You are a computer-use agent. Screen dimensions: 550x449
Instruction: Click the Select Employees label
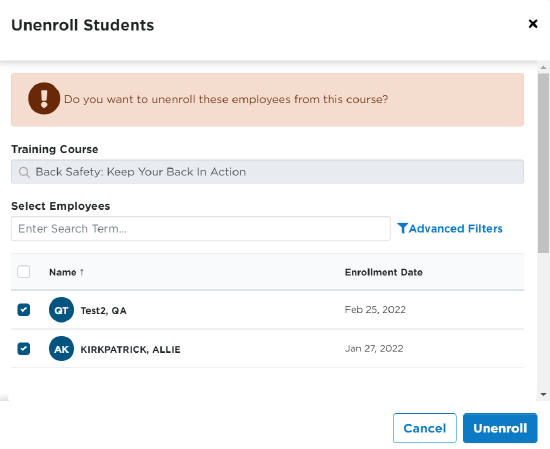[61, 206]
